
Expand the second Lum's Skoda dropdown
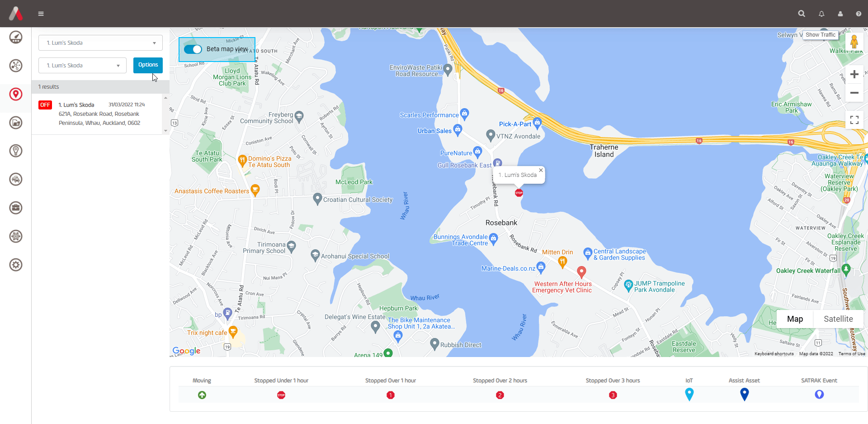click(x=82, y=66)
